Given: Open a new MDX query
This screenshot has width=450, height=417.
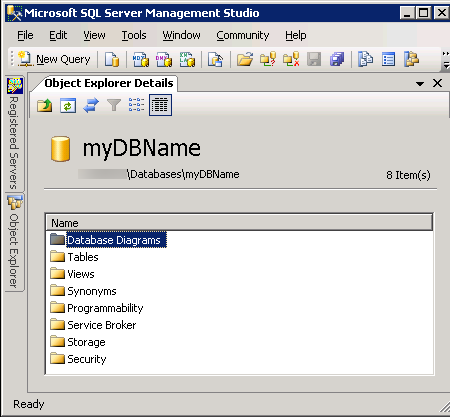Looking at the screenshot, I should tap(141, 59).
